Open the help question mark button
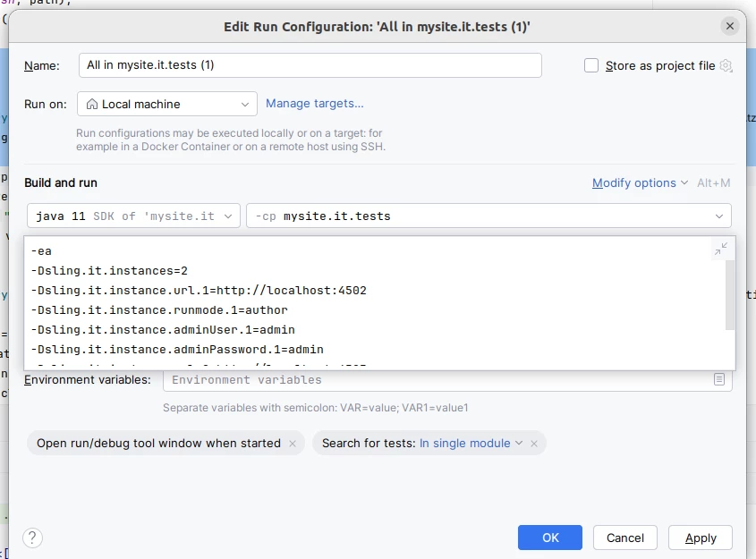Viewport: 756px width, 559px height. 32,538
